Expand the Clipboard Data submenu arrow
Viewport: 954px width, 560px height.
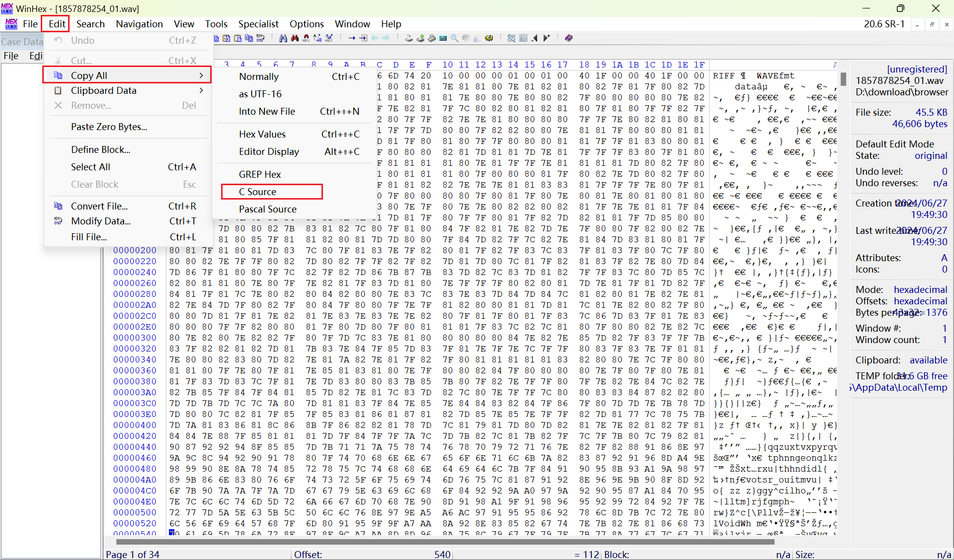click(x=201, y=90)
